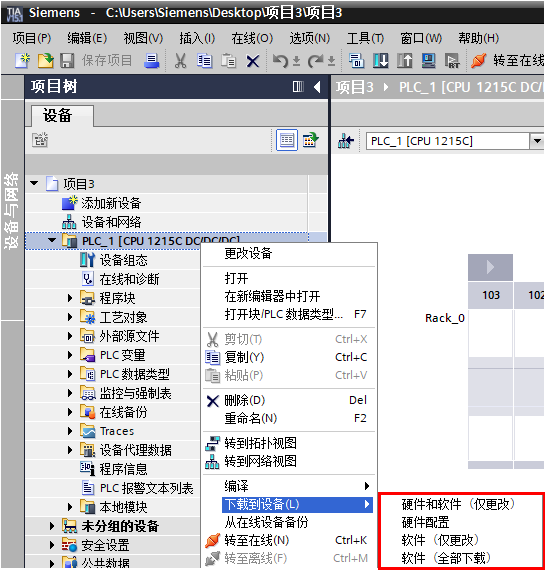Click the go online plug icon
The height and width of the screenshot is (570, 545).
478,60
